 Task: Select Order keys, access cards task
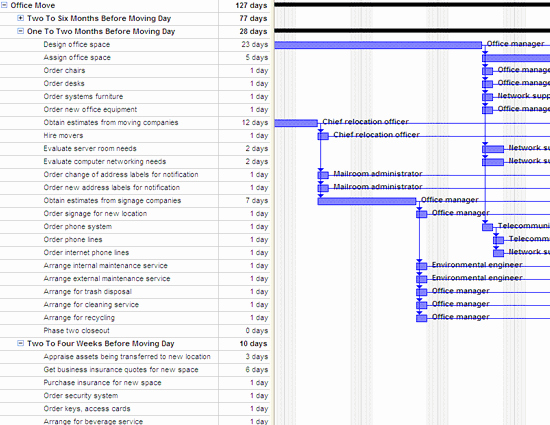[87, 409]
